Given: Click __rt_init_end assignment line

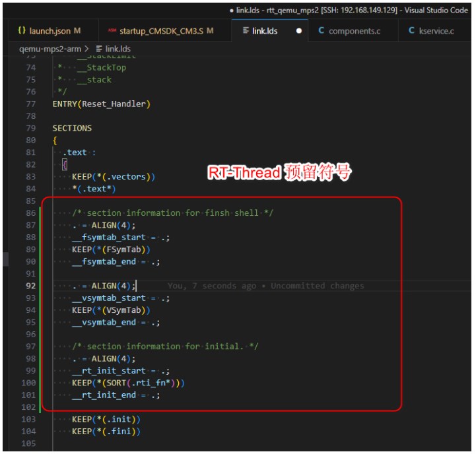Looking at the screenshot, I should pyautogui.click(x=116, y=395).
